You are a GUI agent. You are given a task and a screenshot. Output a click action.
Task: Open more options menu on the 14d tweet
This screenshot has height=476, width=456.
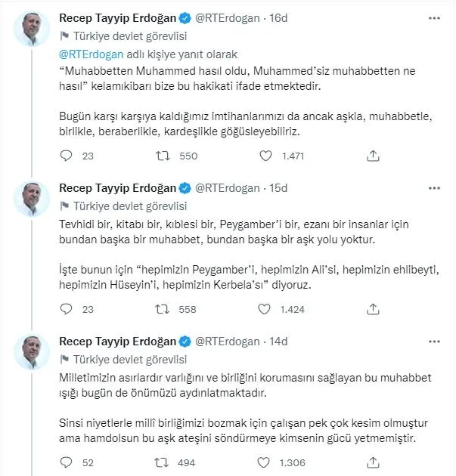(x=433, y=341)
